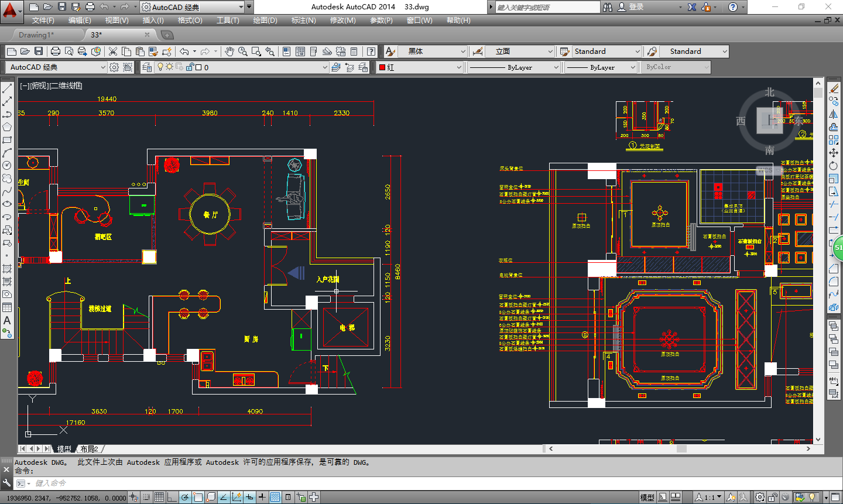Click the Cut scissors icon
The height and width of the screenshot is (504, 843).
(x=113, y=52)
